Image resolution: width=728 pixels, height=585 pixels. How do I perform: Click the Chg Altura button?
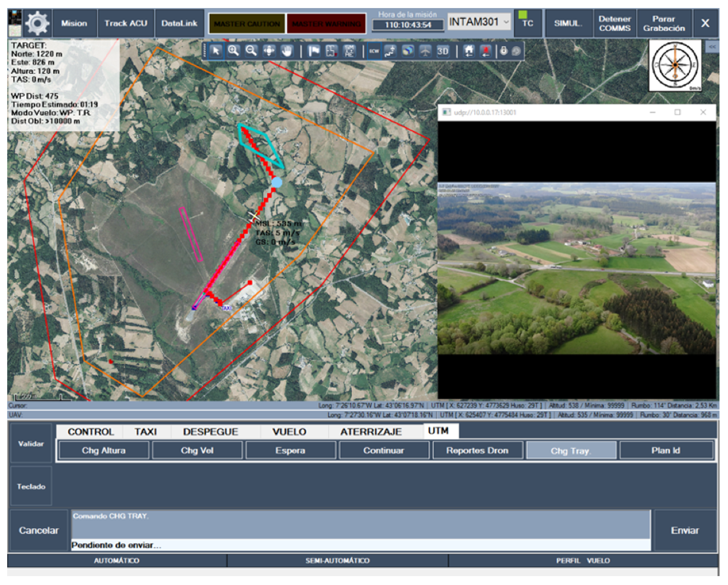point(104,451)
